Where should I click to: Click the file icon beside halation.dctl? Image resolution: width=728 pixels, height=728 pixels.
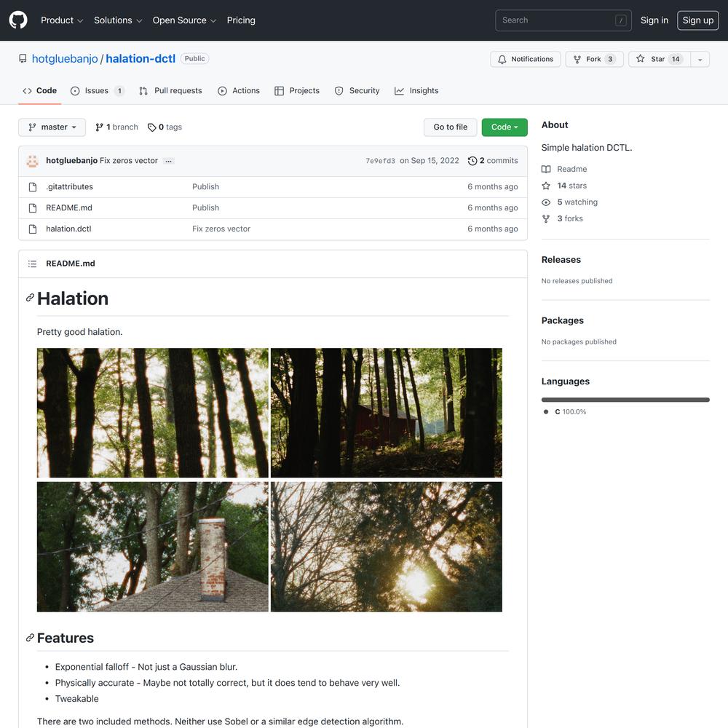coord(33,229)
